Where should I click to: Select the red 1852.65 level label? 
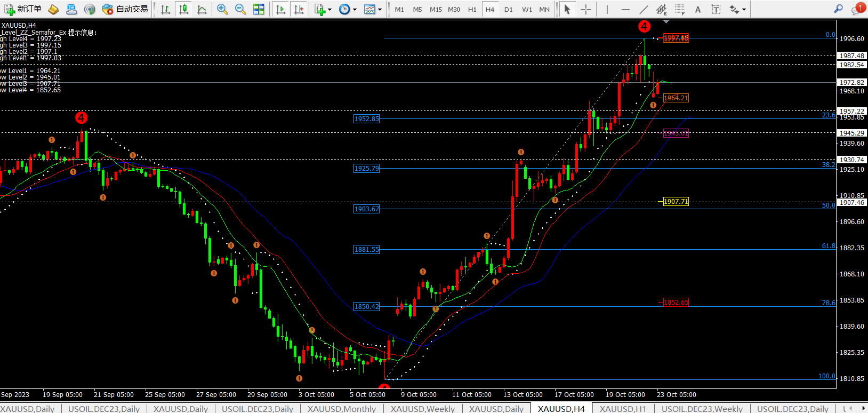coord(676,303)
